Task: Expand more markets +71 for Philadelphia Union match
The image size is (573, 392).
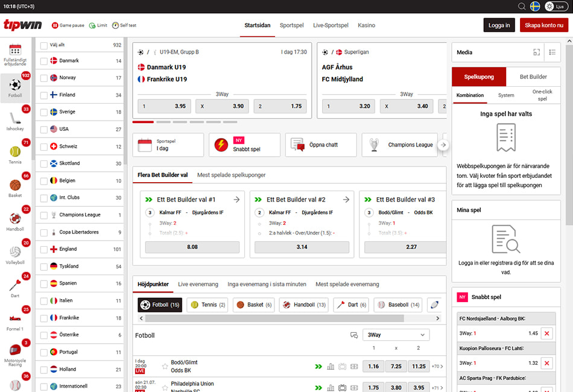Action: coord(437,388)
